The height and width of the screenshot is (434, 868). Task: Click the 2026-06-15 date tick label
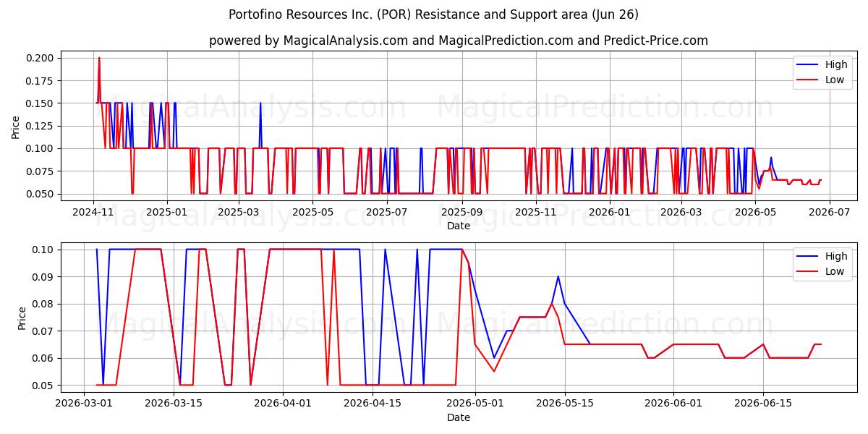click(x=764, y=404)
